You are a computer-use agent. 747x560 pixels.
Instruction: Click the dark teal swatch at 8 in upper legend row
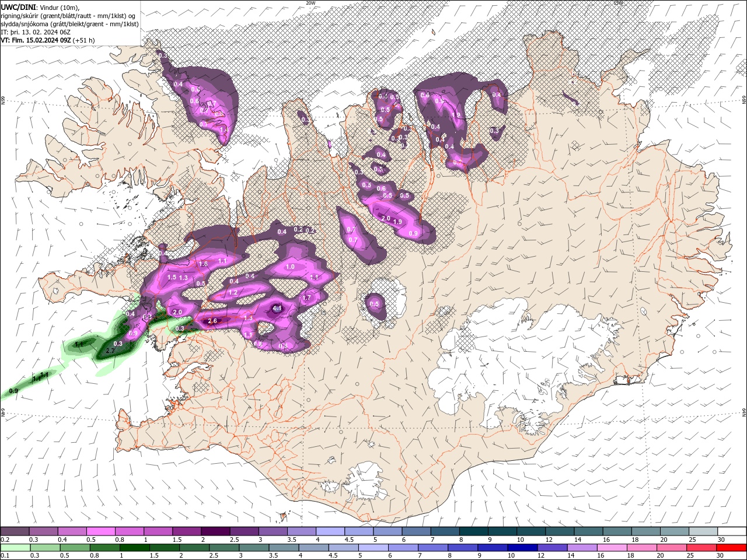[x=473, y=531]
